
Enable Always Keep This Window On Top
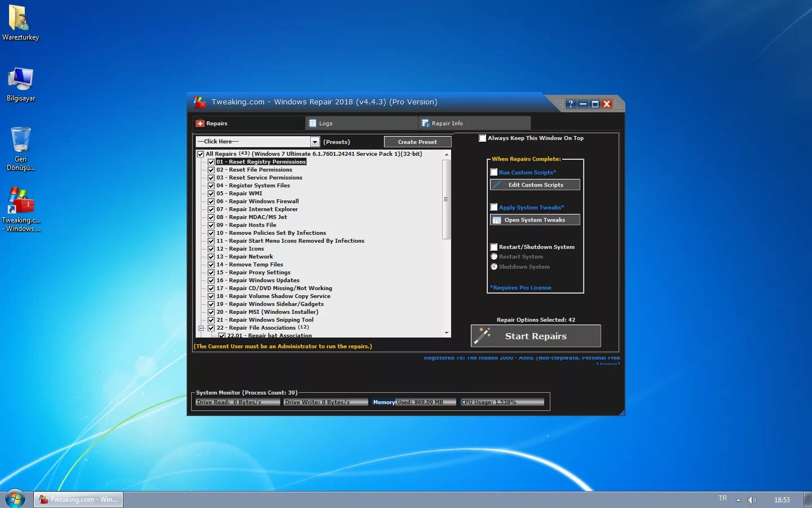(x=483, y=138)
